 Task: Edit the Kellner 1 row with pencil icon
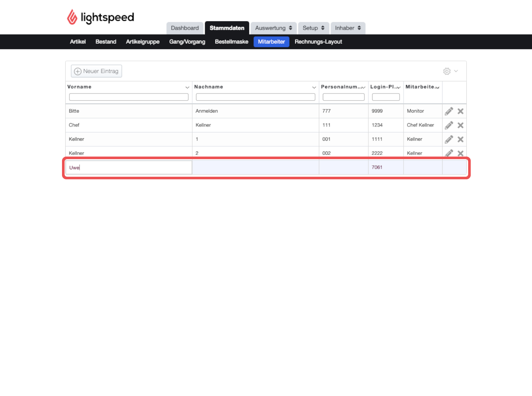click(x=449, y=139)
